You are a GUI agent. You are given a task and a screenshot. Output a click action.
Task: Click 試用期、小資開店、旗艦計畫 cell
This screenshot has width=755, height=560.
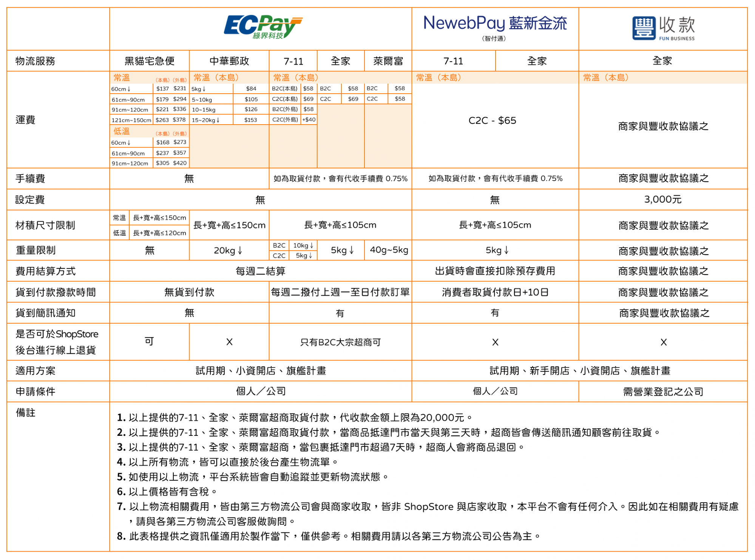(261, 370)
